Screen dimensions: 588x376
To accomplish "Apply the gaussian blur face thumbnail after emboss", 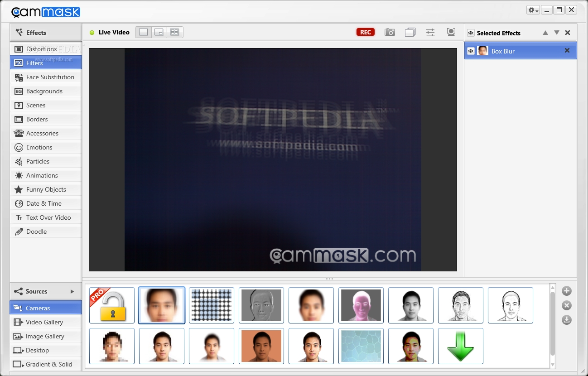I will (311, 305).
